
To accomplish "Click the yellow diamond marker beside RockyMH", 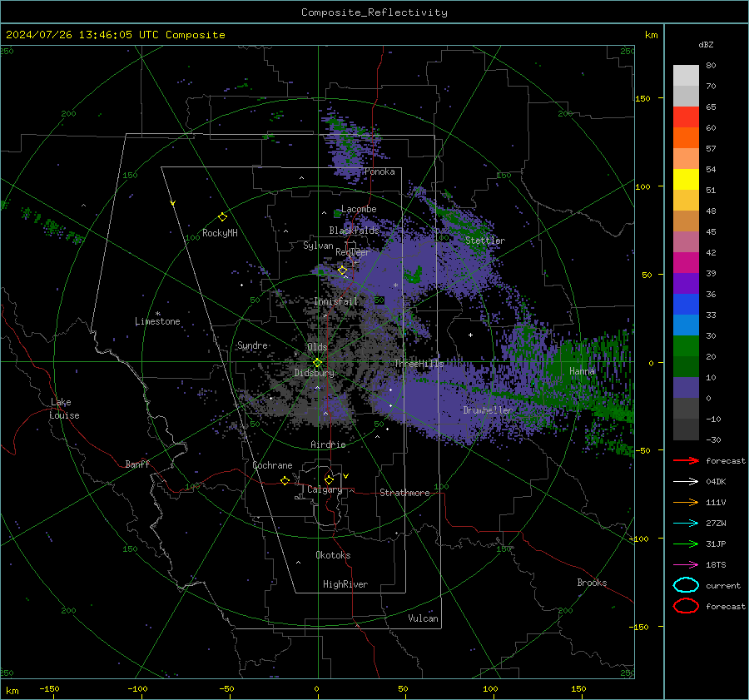I will click(x=222, y=217).
